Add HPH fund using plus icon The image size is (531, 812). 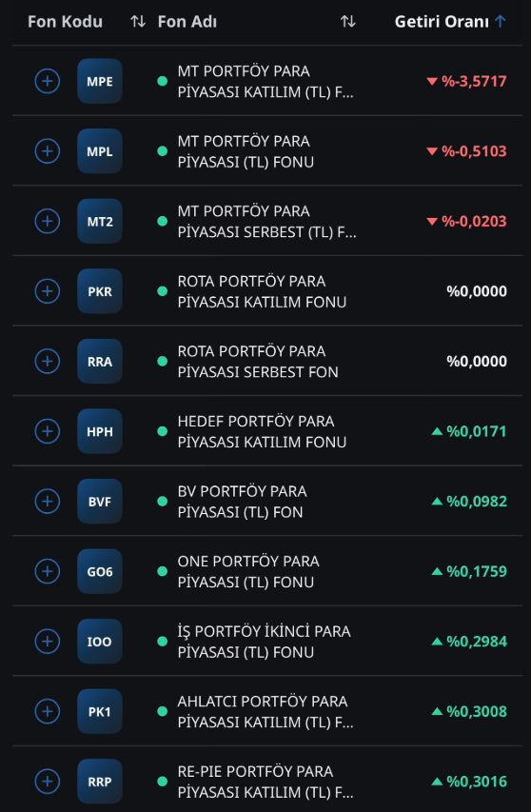[47, 431]
